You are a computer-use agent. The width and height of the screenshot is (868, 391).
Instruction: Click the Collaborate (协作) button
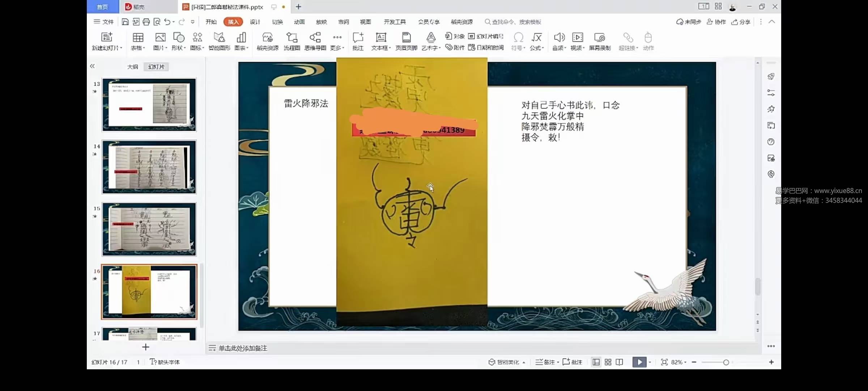coord(716,22)
